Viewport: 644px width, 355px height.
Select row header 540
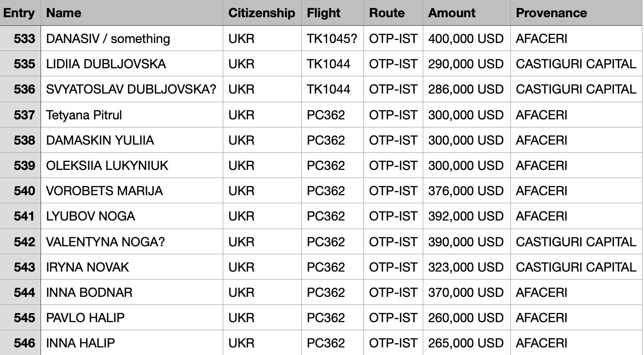[x=20, y=191]
